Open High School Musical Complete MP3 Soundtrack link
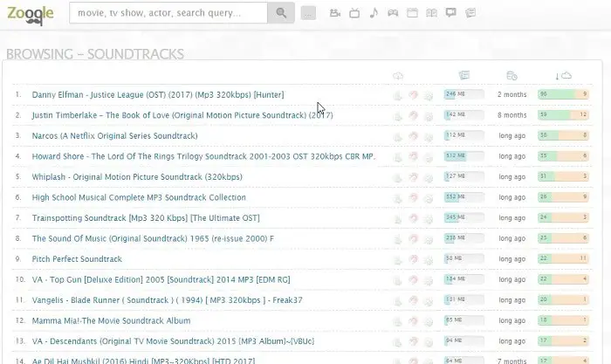Viewport: 611px width, 364px height. point(139,197)
